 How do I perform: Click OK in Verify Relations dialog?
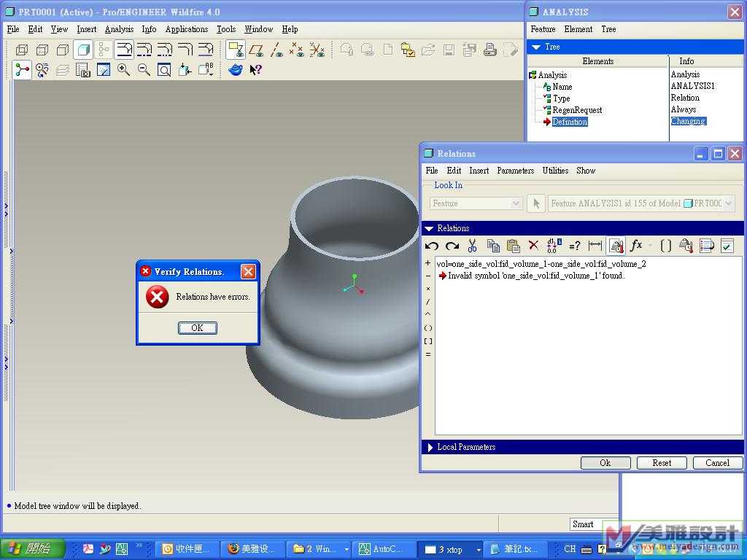[197, 328]
